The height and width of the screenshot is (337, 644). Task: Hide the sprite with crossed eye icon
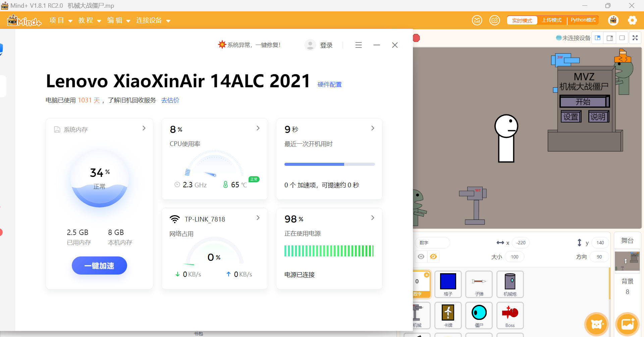pyautogui.click(x=433, y=257)
